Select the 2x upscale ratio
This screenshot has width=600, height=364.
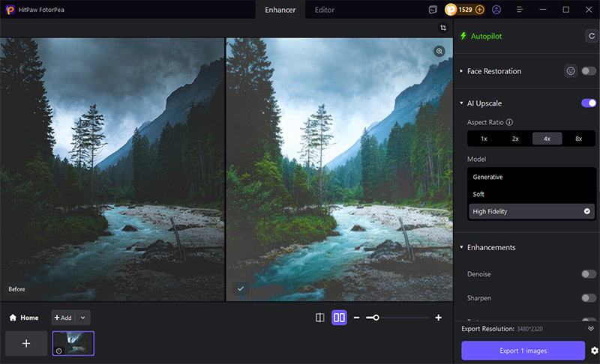pyautogui.click(x=515, y=139)
